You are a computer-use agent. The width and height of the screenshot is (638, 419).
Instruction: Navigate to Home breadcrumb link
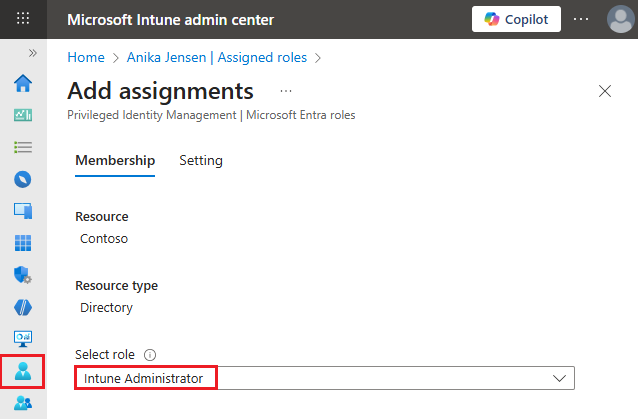click(86, 57)
